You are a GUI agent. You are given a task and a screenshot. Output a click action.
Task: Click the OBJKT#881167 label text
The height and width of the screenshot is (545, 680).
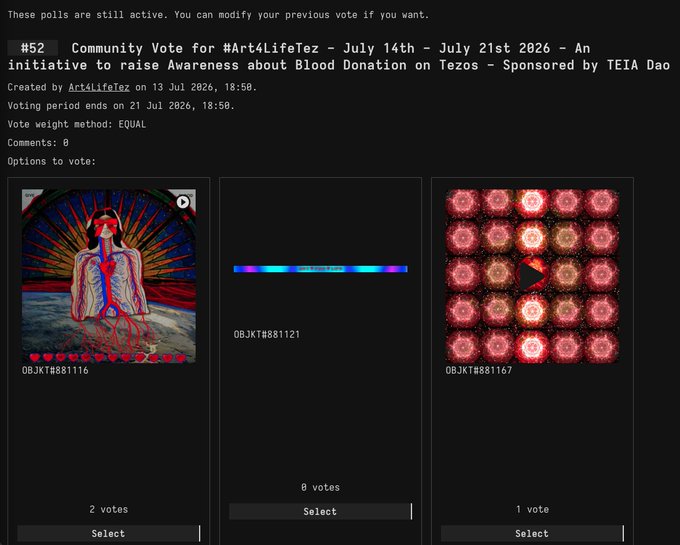coord(479,370)
